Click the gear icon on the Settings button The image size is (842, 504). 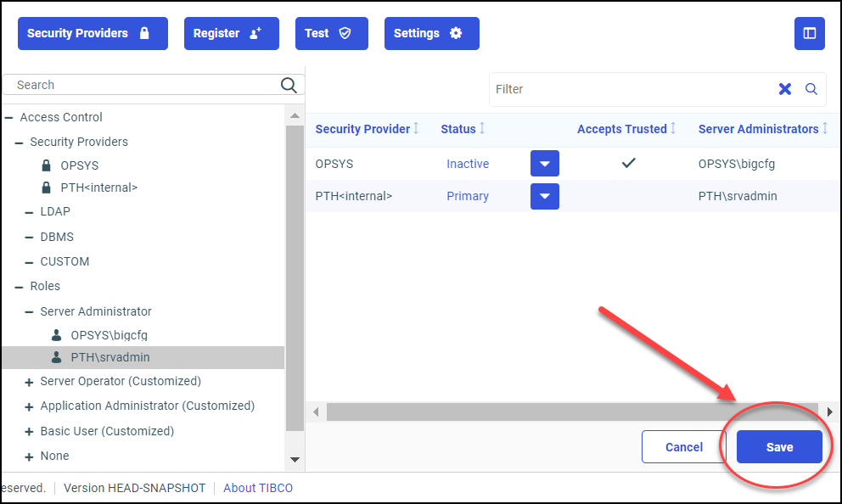457,33
